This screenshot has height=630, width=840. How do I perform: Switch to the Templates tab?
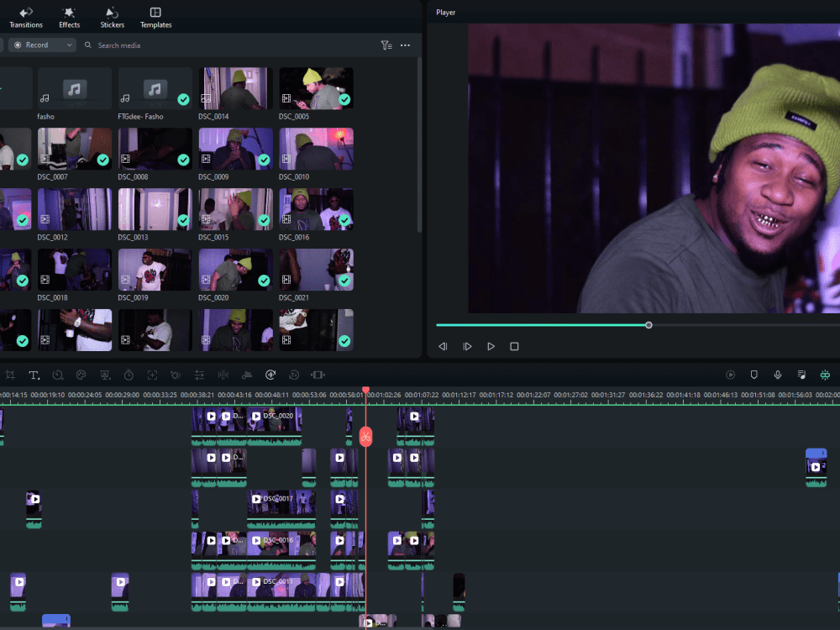click(x=156, y=18)
